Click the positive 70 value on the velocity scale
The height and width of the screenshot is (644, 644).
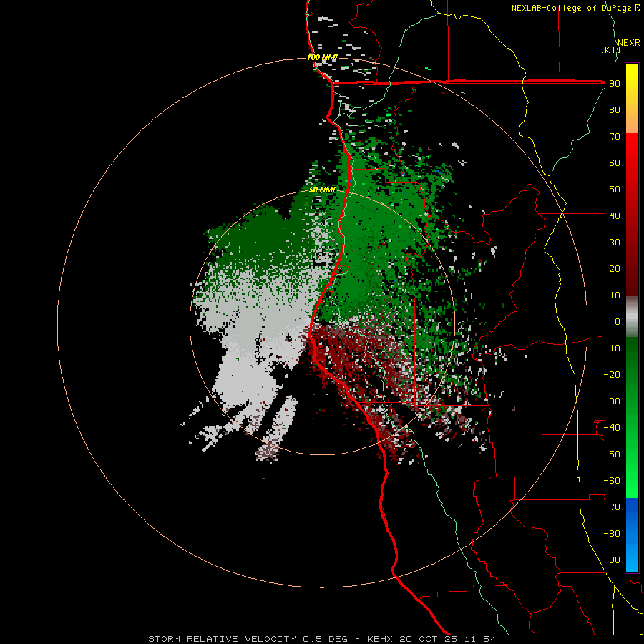coord(615,137)
